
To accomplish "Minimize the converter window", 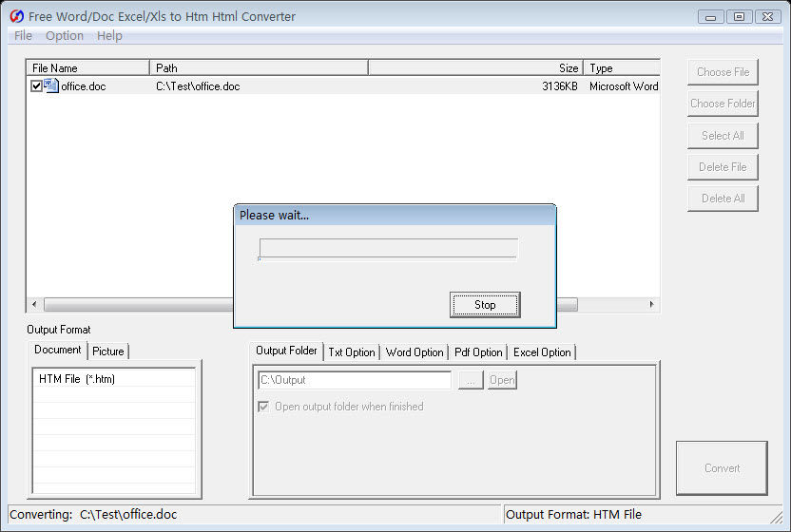I will click(x=711, y=17).
